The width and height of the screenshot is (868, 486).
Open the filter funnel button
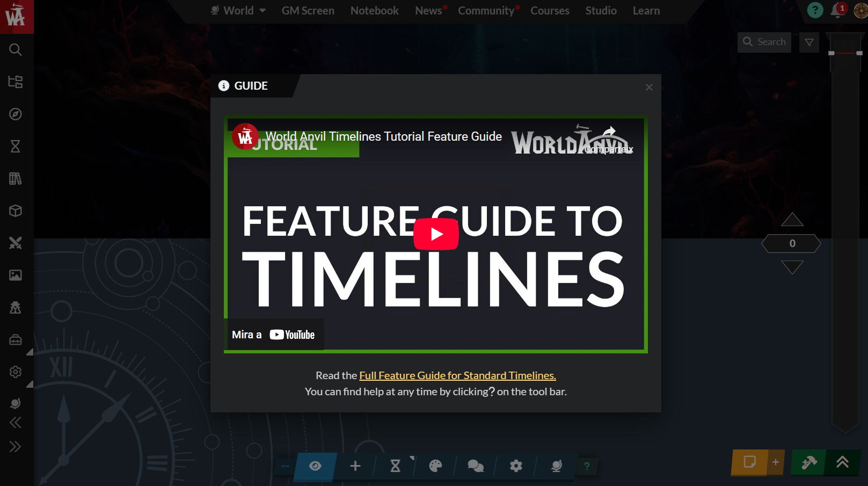coord(809,42)
